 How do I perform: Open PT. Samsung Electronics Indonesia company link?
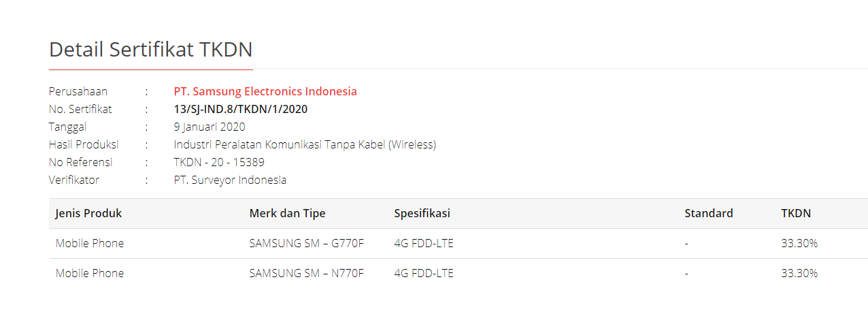click(265, 91)
